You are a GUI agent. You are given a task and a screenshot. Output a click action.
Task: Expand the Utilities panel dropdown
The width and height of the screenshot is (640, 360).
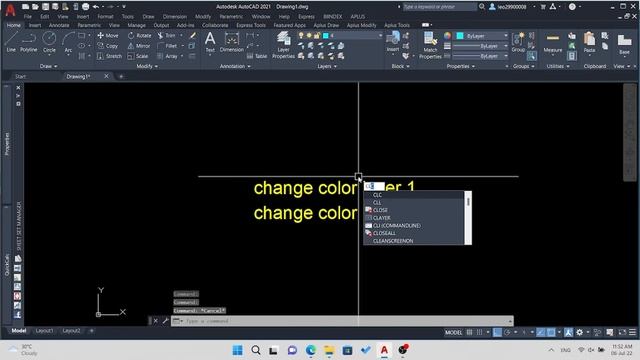click(x=558, y=66)
